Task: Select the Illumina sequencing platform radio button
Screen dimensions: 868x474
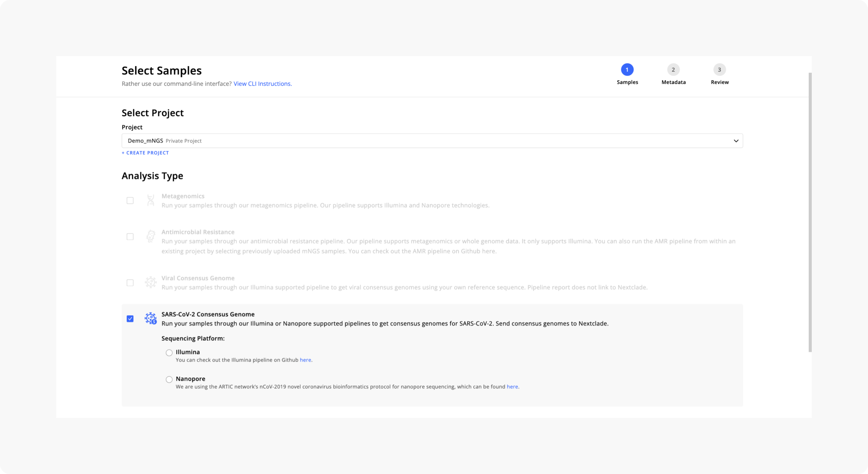Action: [169, 353]
